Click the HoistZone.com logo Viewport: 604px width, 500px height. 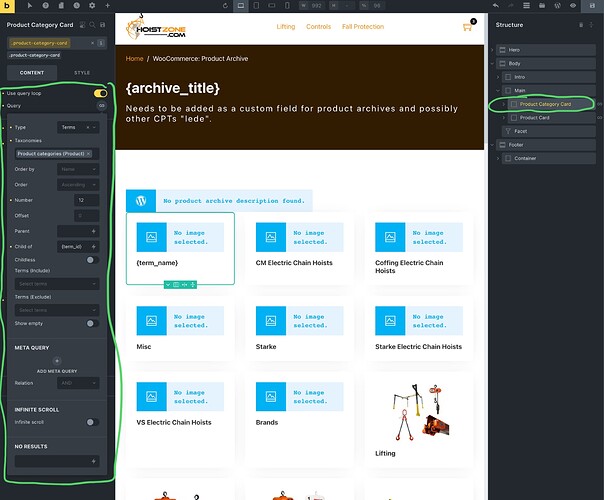tap(156, 27)
